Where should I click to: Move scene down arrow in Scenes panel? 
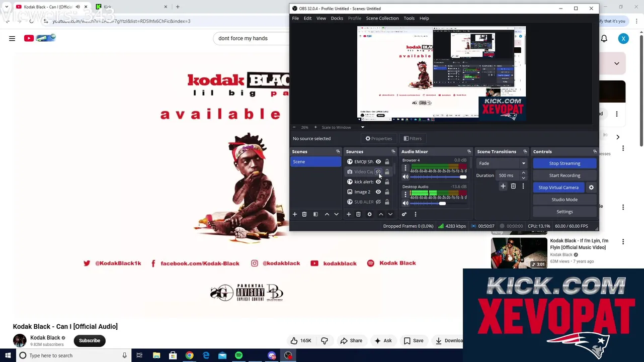[x=336, y=214]
